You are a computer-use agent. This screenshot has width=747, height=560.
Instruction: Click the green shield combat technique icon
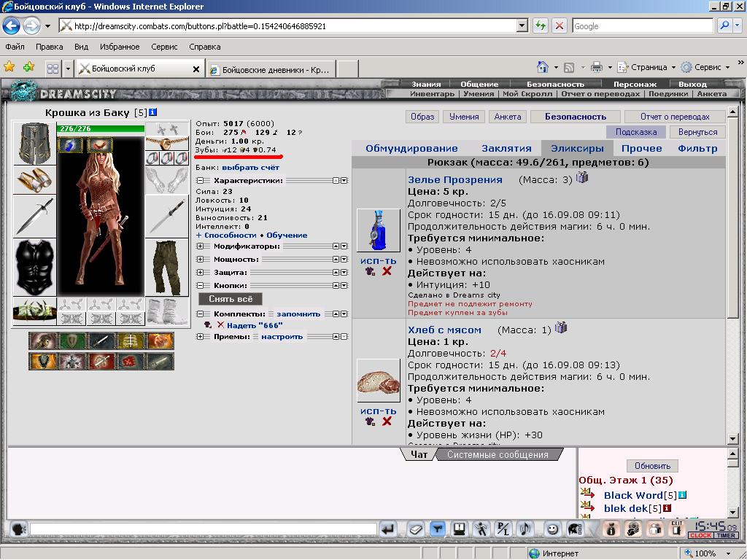[x=72, y=341]
